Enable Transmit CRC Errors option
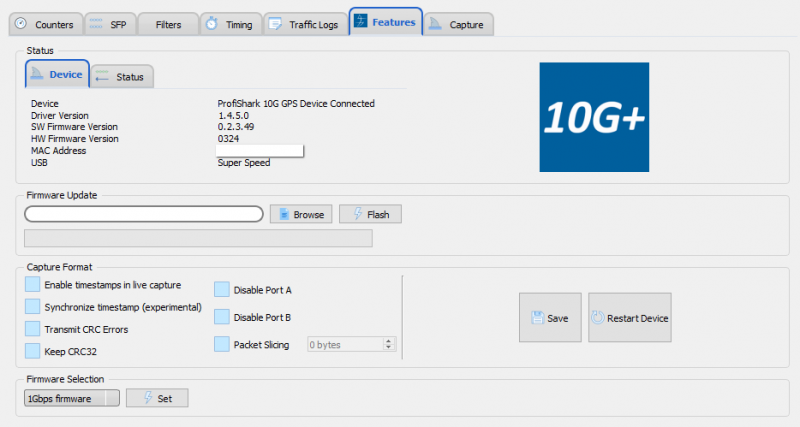 [33, 328]
